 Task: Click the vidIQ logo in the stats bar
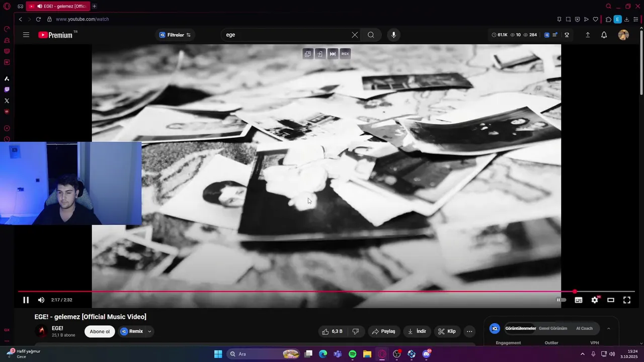tap(547, 35)
